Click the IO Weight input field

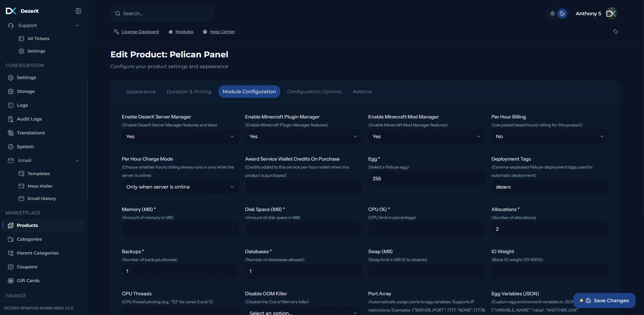(x=550, y=271)
